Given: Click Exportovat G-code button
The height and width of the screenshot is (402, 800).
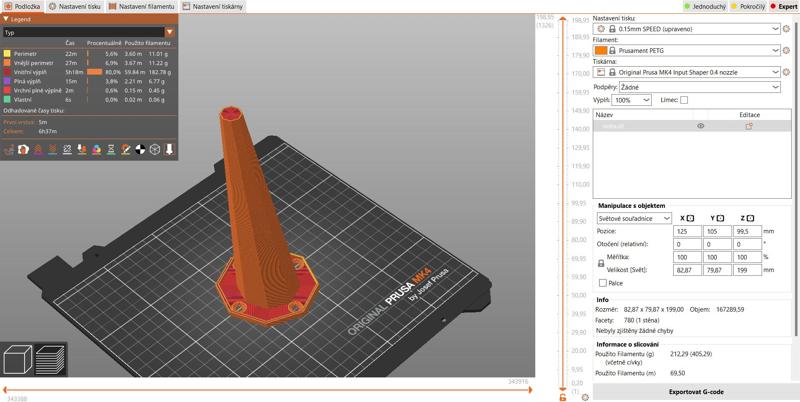Looking at the screenshot, I should point(696,392).
